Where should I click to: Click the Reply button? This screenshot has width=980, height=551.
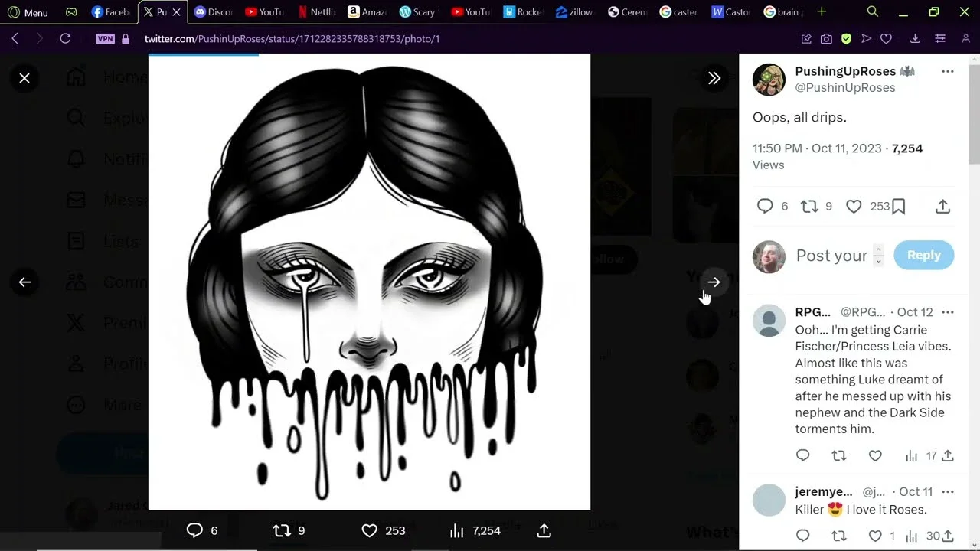[x=923, y=256]
